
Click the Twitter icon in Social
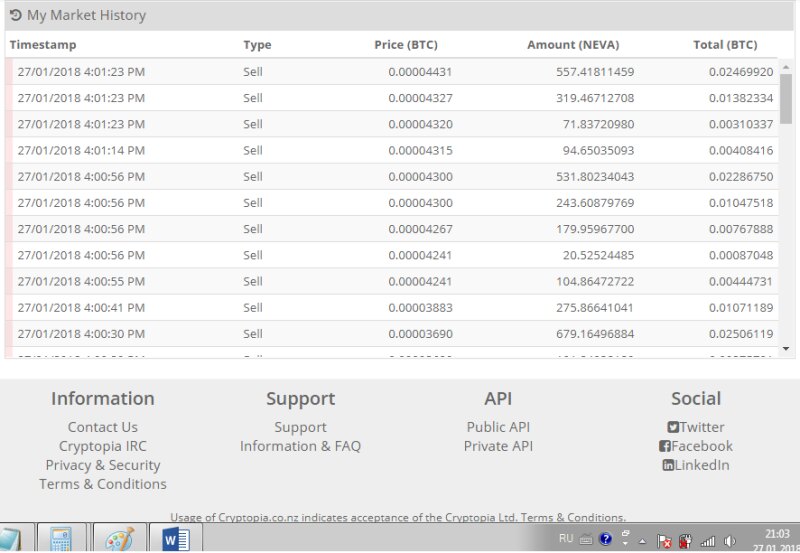click(673, 427)
